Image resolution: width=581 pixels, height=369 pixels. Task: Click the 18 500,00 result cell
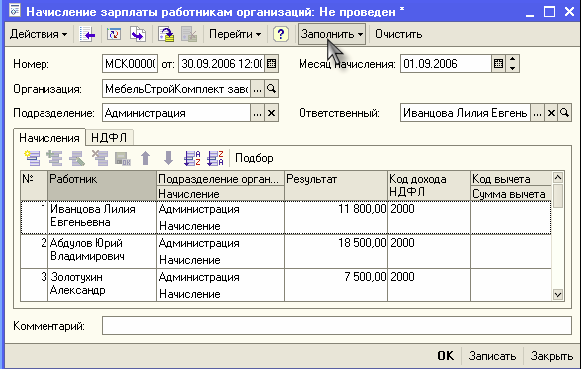(336, 251)
